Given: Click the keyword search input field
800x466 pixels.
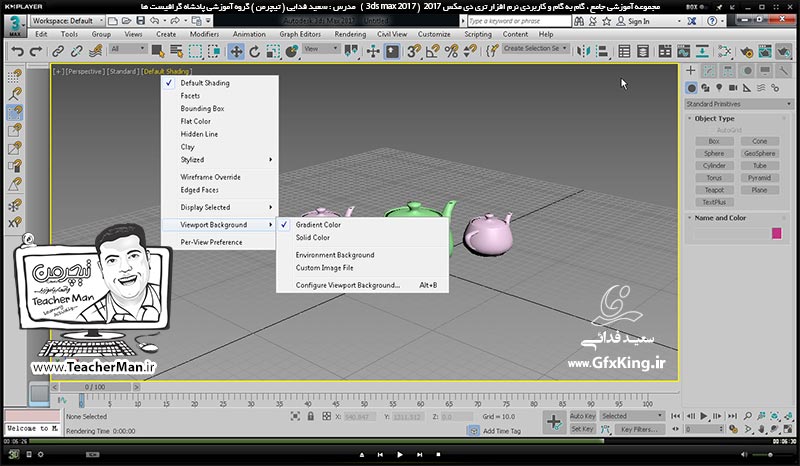Looking at the screenshot, I should click(x=519, y=21).
